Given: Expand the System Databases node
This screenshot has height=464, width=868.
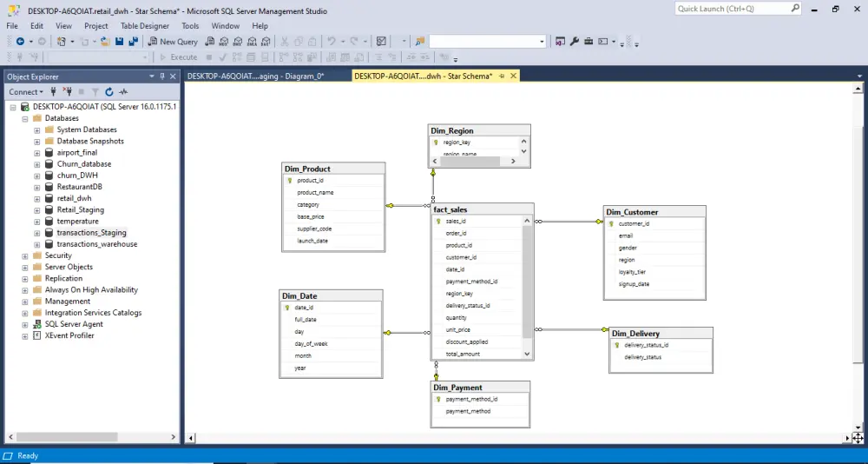Looking at the screenshot, I should tap(37, 129).
